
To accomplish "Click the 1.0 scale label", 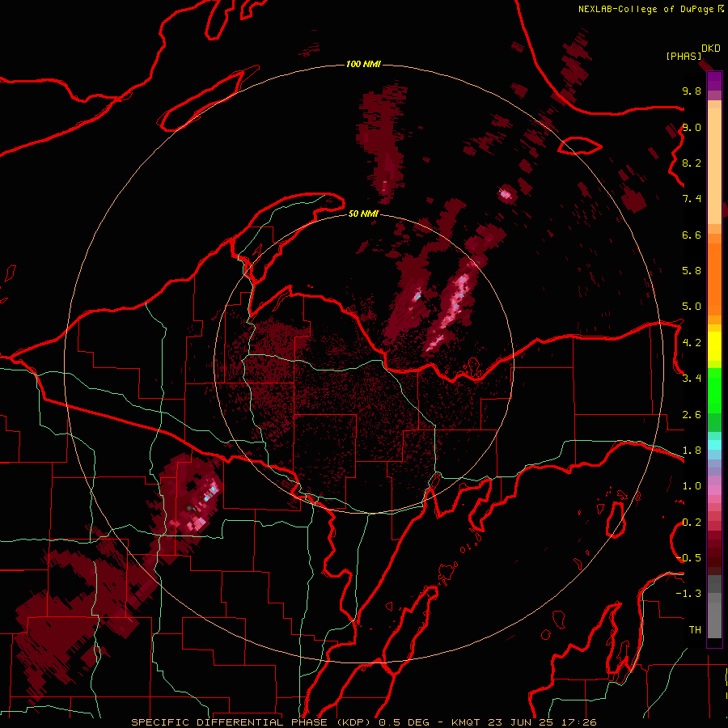I will coord(692,486).
